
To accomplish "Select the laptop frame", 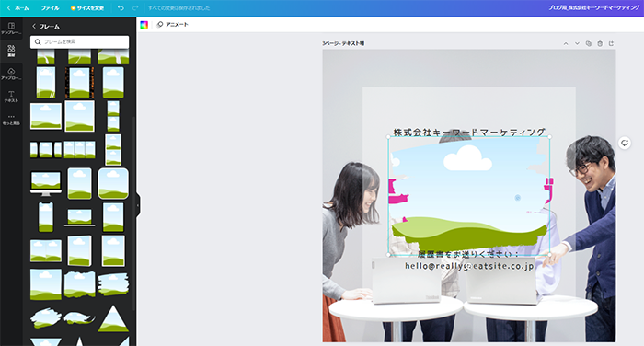I will (x=79, y=217).
